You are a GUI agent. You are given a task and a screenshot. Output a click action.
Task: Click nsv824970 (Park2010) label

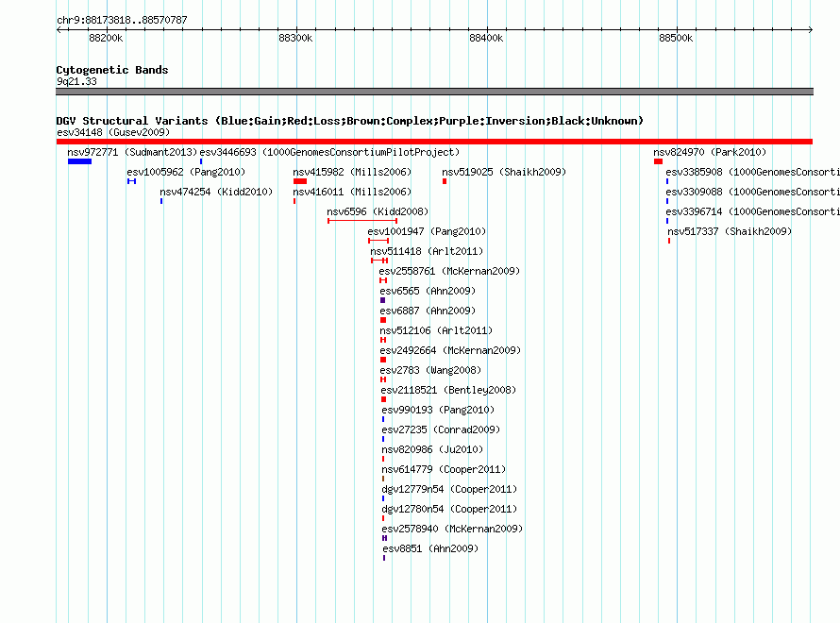pos(710,152)
